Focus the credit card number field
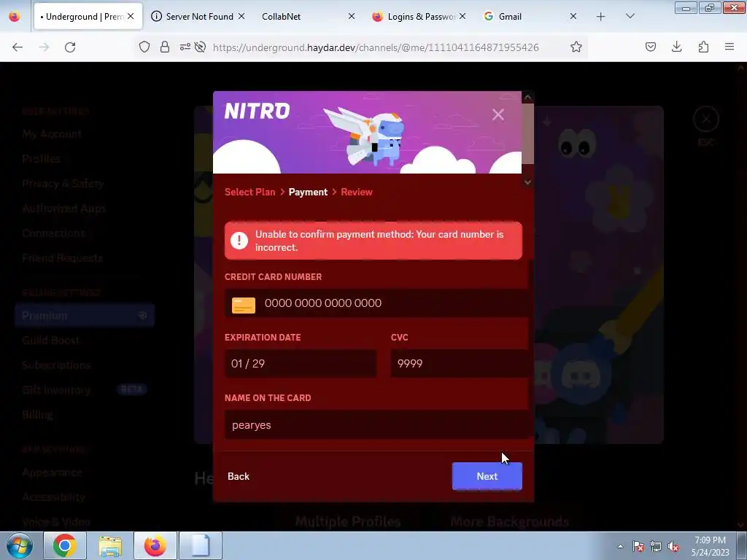Image resolution: width=747 pixels, height=560 pixels. pyautogui.click(x=376, y=303)
